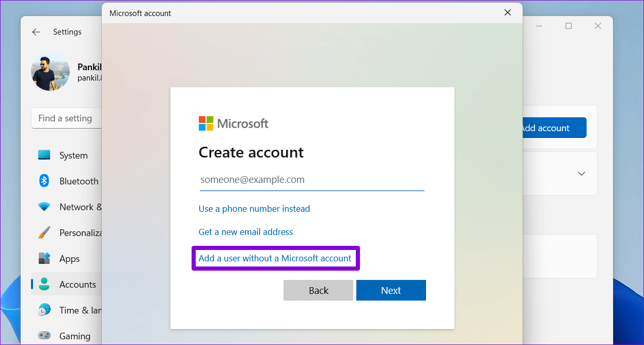Click the System monitor icon in sidebar
644x345 pixels.
tap(44, 155)
